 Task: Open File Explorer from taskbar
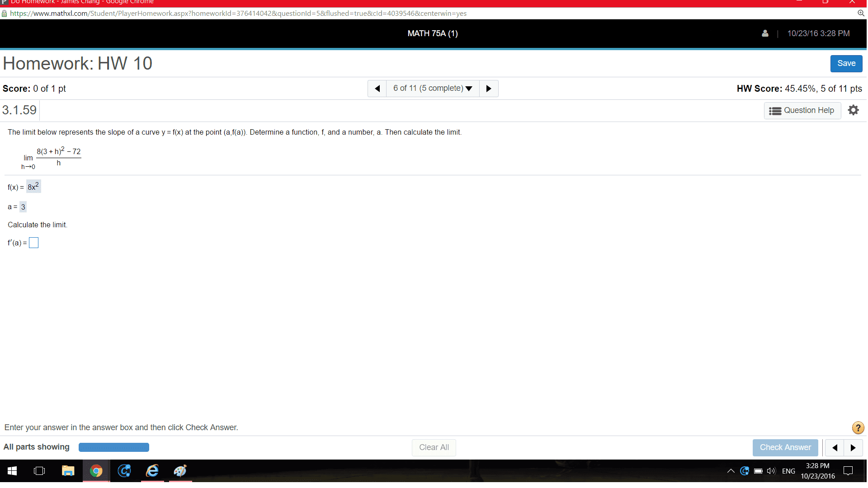click(x=68, y=471)
